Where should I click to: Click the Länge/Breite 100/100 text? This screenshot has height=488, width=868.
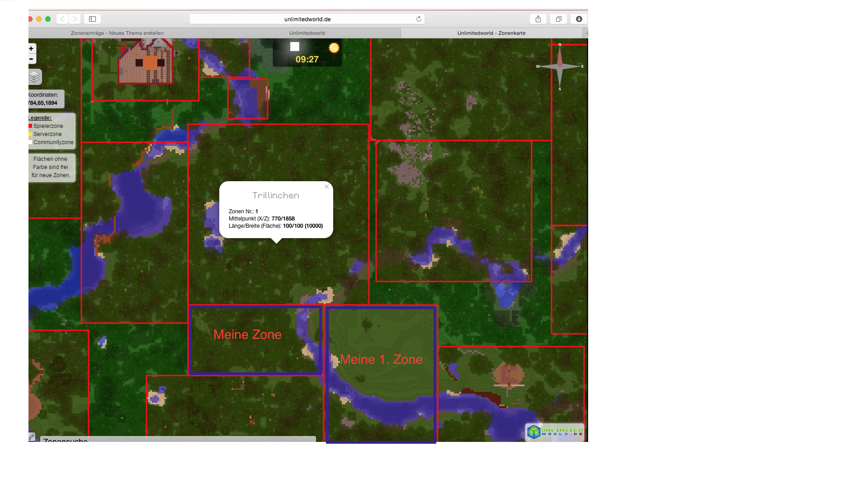(x=276, y=226)
